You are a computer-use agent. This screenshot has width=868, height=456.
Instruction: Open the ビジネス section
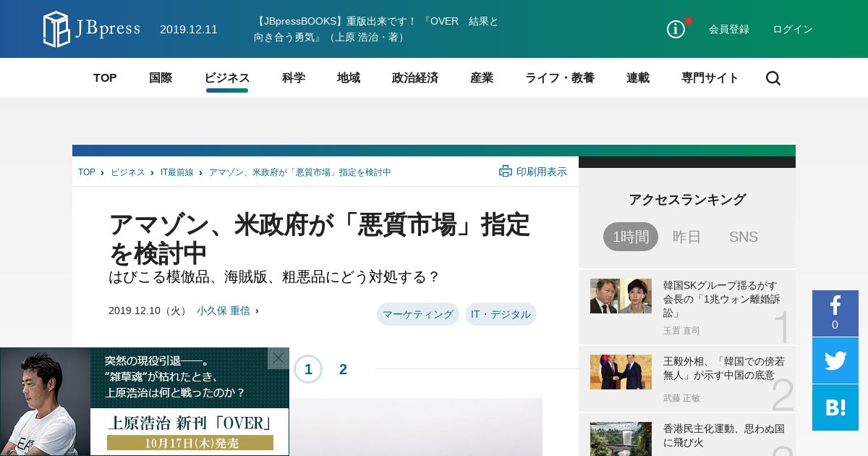227,78
